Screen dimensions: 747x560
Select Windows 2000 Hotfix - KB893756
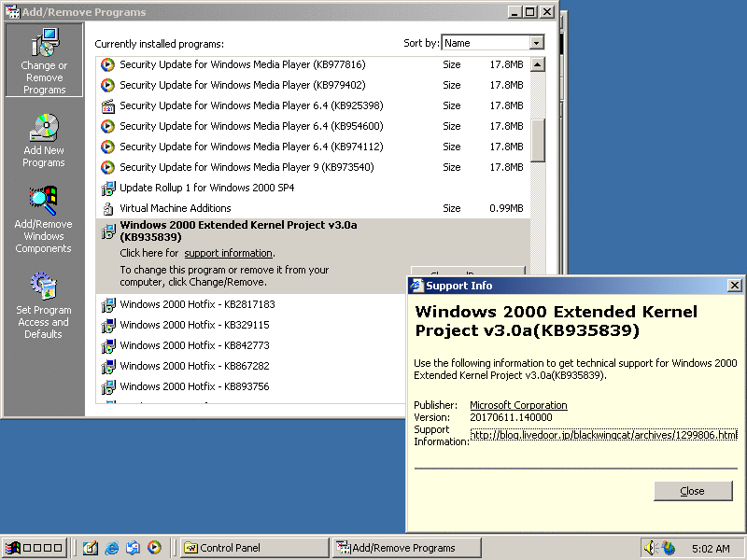(x=251, y=386)
